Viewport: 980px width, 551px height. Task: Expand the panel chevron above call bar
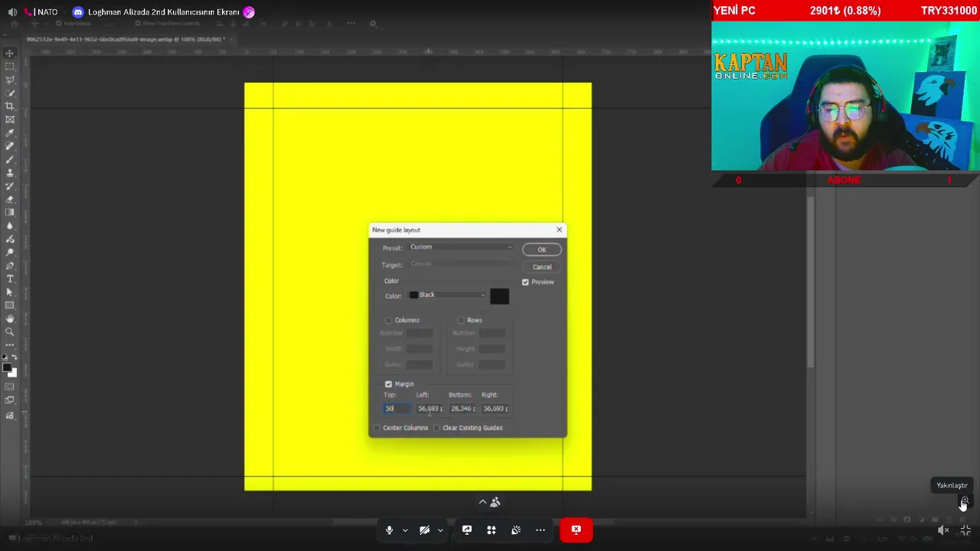[482, 502]
